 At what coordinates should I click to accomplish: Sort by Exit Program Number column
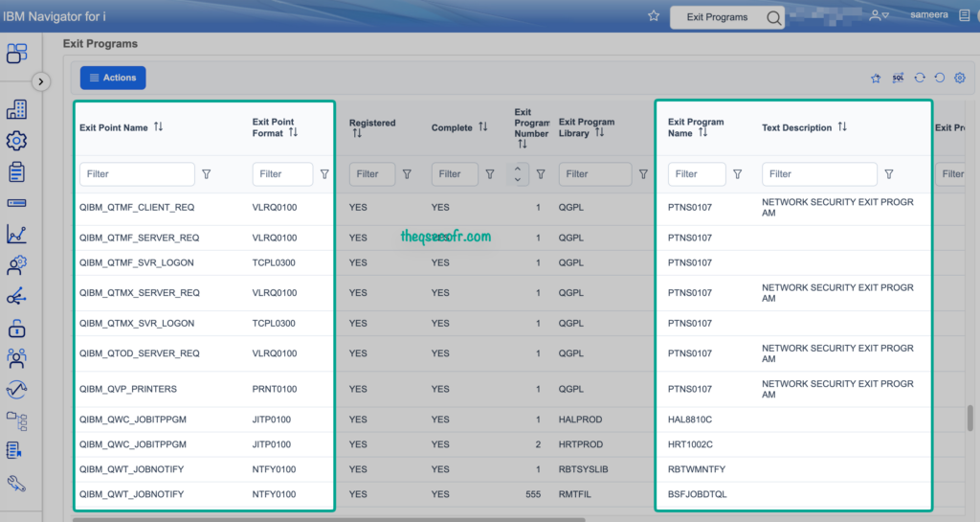point(523,144)
